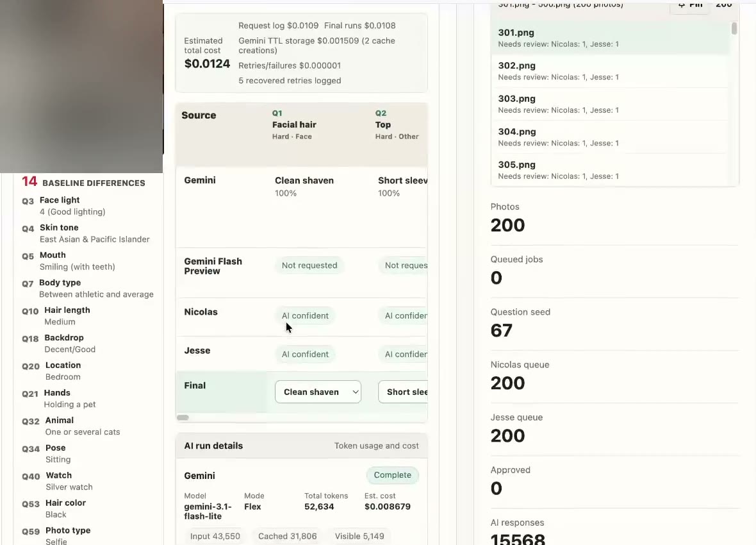
Task: Click the Request log $0.0109 entry
Action: point(278,26)
